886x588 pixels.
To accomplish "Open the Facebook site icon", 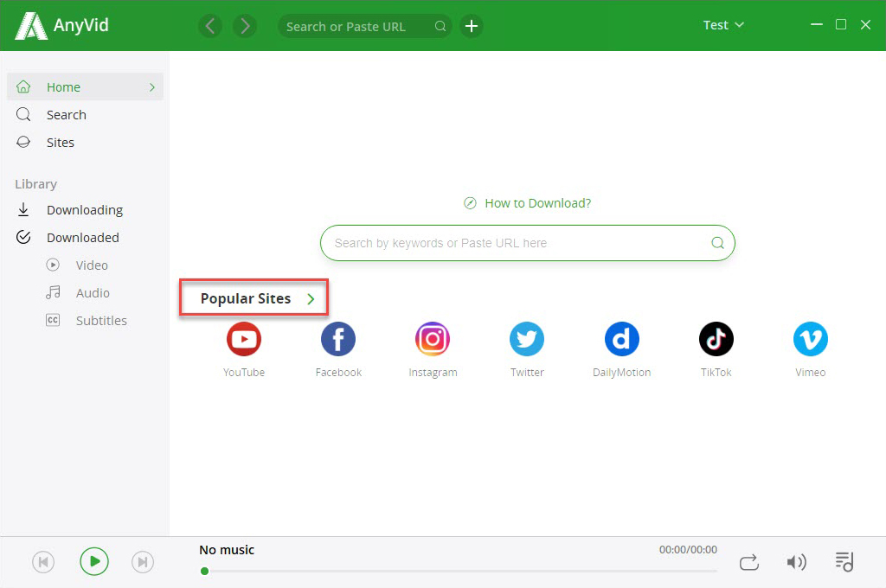I will click(x=338, y=339).
